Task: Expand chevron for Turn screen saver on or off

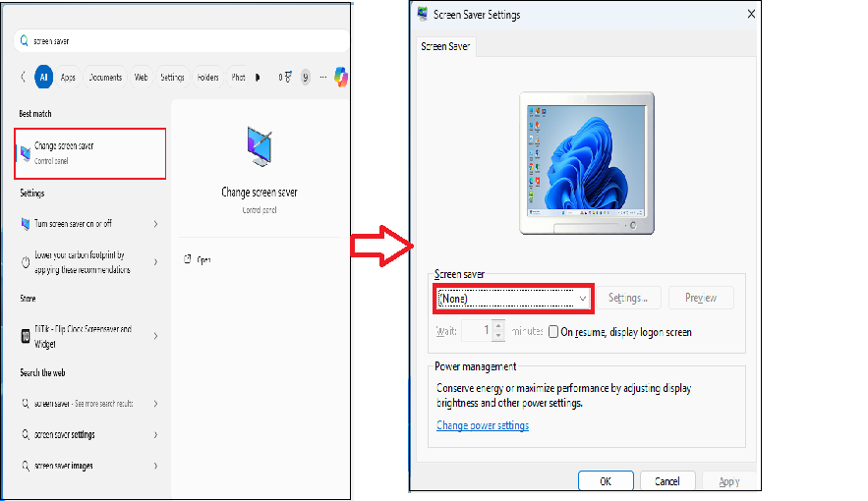Action: [155, 224]
